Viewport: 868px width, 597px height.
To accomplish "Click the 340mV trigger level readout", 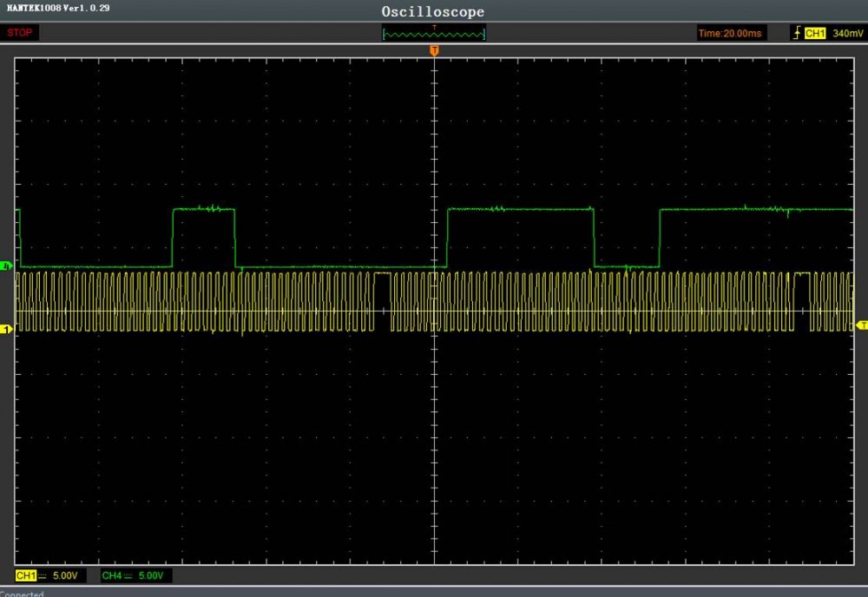I will pyautogui.click(x=846, y=33).
